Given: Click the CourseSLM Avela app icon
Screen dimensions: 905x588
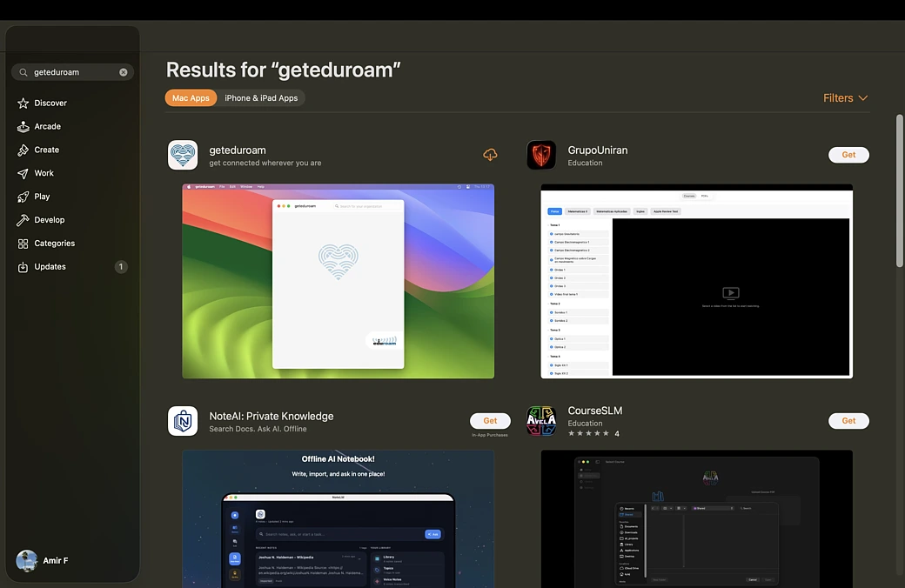Looking at the screenshot, I should tap(541, 421).
